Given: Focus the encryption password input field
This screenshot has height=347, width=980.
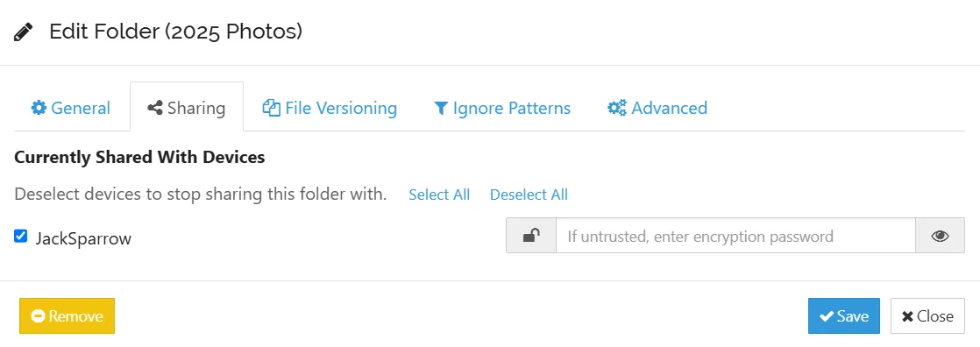Looking at the screenshot, I should [x=735, y=236].
